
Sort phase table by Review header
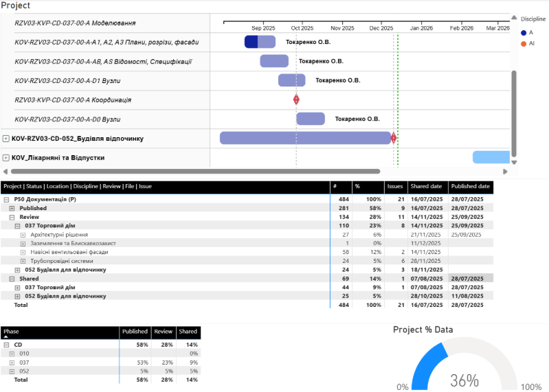163,332
